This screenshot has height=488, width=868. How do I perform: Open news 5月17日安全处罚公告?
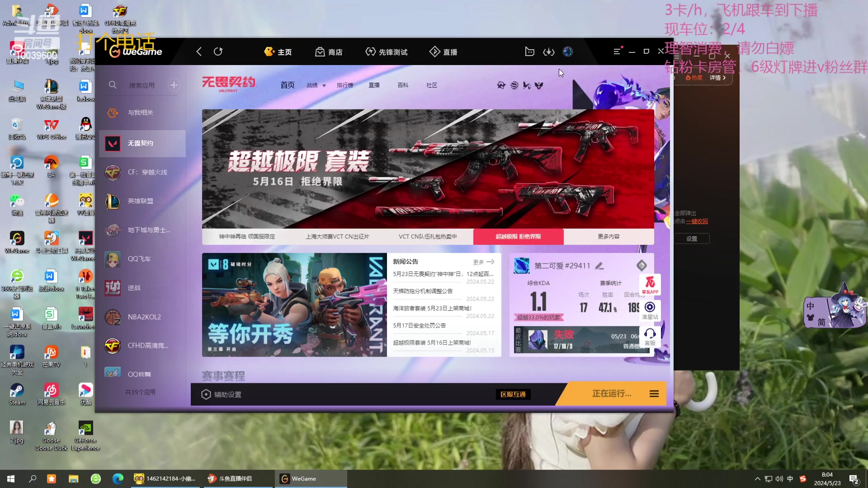pos(419,325)
